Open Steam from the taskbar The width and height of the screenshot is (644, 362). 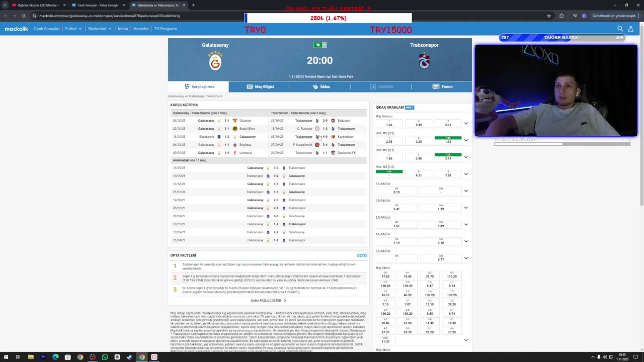(129, 357)
